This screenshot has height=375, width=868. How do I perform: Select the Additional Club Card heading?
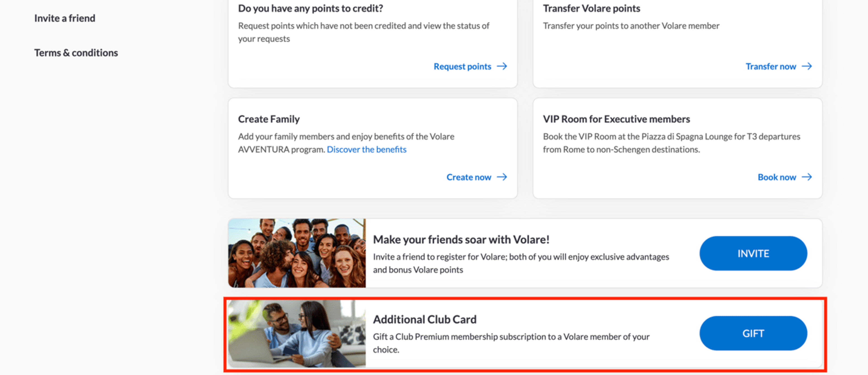pyautogui.click(x=425, y=319)
